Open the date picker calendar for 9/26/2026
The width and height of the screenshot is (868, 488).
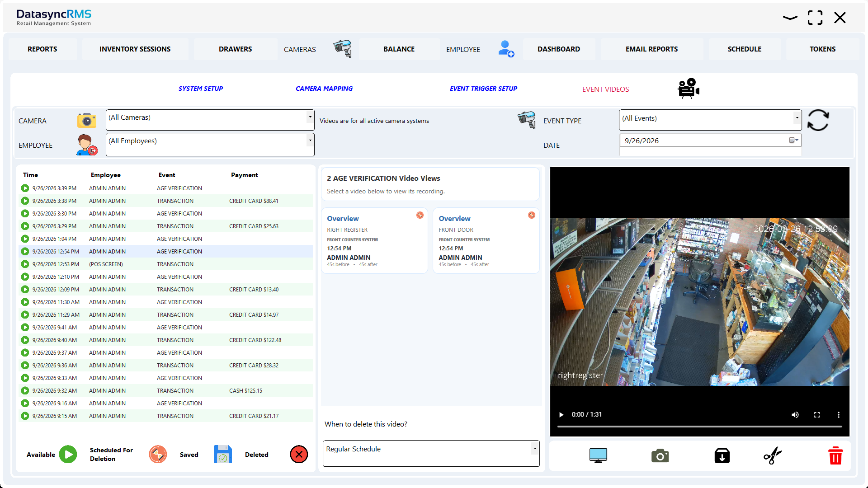pos(794,141)
